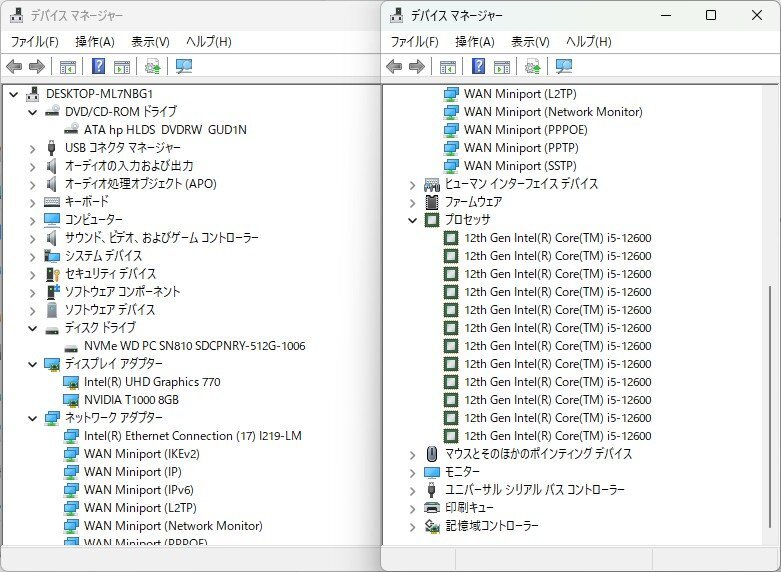This screenshot has height=572, width=781.
Task: Click right window vertical scrollbar thumb
Action: tap(771, 406)
